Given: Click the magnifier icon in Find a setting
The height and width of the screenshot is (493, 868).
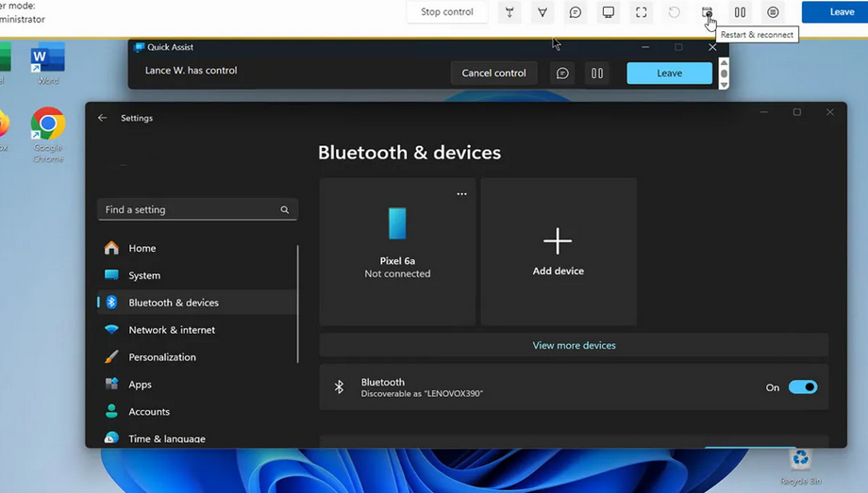Looking at the screenshot, I should pyautogui.click(x=285, y=209).
